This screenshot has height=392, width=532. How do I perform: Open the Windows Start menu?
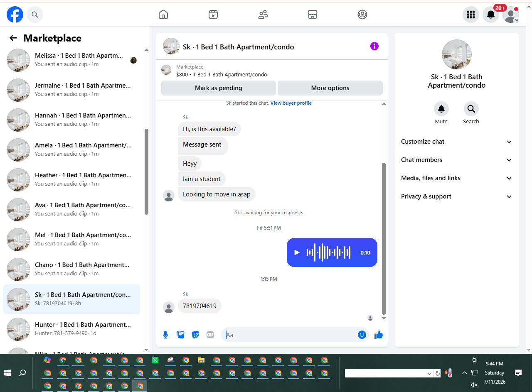click(7, 373)
